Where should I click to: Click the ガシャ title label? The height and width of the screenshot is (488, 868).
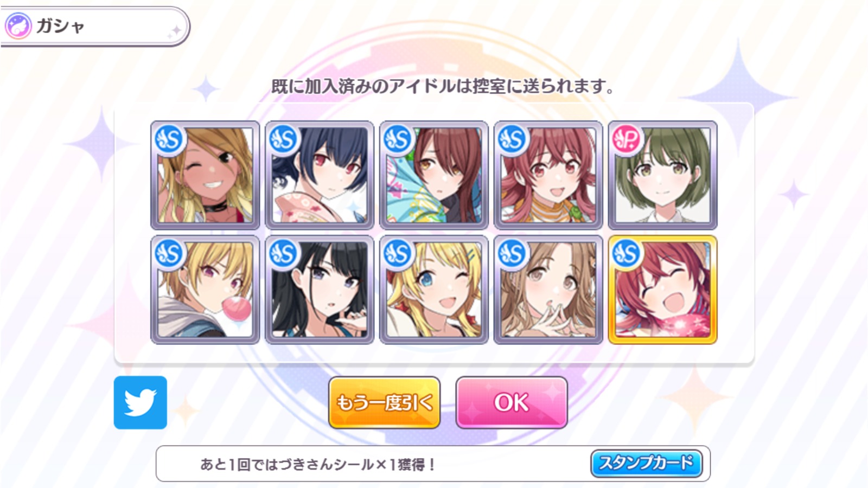click(x=60, y=26)
